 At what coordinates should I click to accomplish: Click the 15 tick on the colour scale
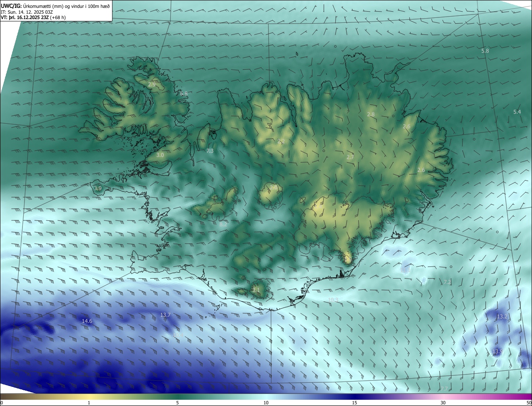(355, 403)
